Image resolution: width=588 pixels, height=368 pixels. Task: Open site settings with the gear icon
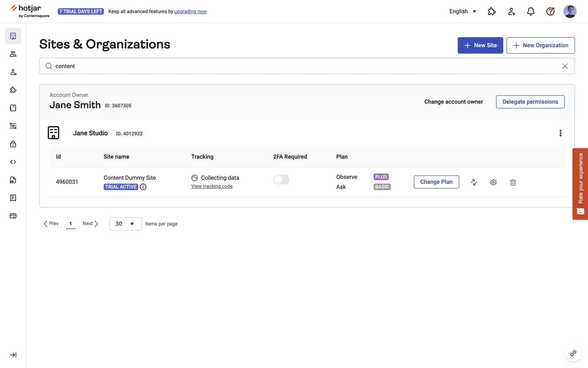coord(493,182)
